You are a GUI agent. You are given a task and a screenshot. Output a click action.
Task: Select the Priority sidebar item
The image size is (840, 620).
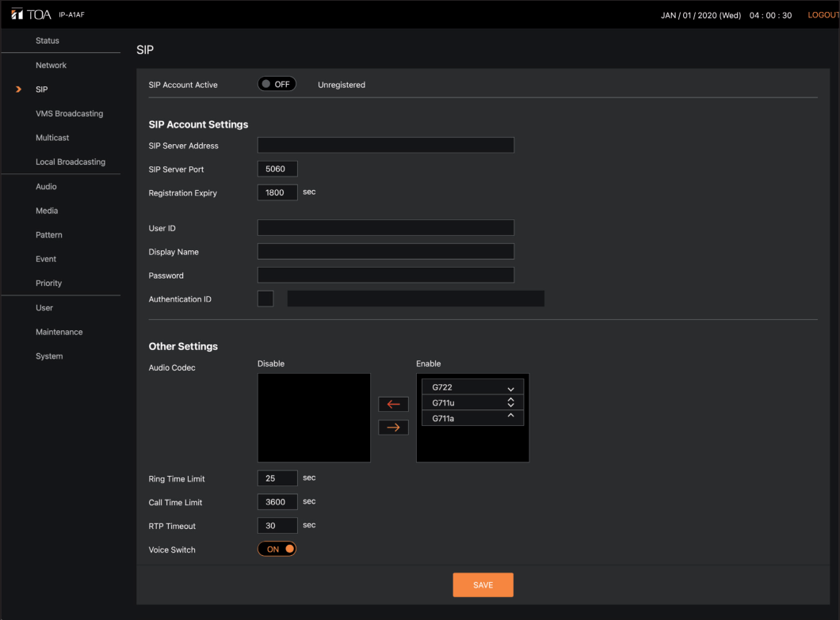(48, 283)
